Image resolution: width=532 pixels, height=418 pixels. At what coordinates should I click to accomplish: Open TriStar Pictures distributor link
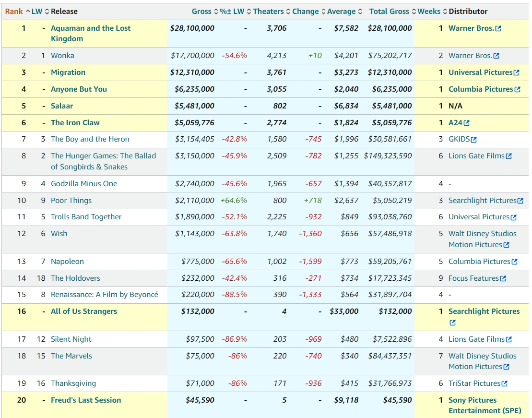(474, 383)
